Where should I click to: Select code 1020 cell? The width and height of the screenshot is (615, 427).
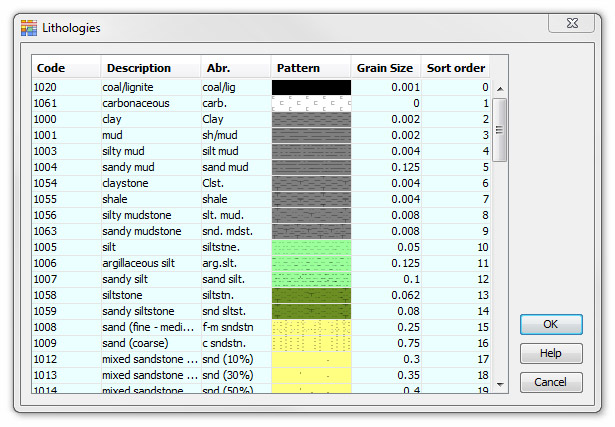(x=66, y=87)
